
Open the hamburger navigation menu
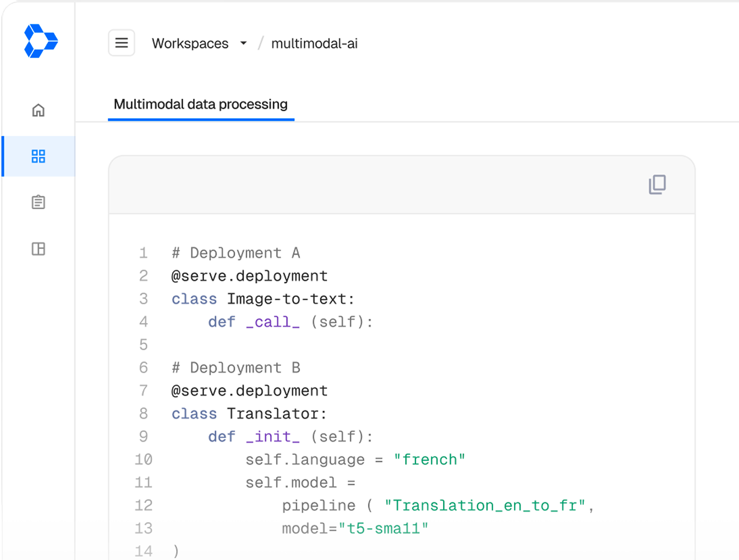(x=121, y=43)
